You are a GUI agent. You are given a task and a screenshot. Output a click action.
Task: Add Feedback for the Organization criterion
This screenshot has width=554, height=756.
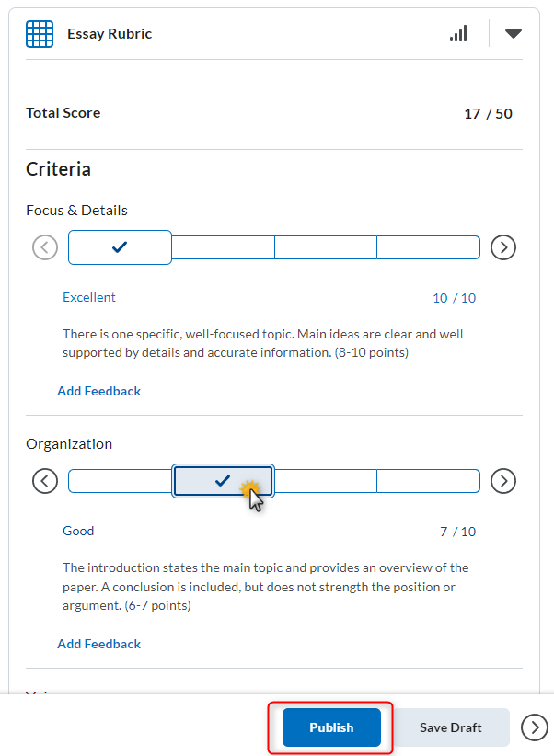click(x=98, y=643)
